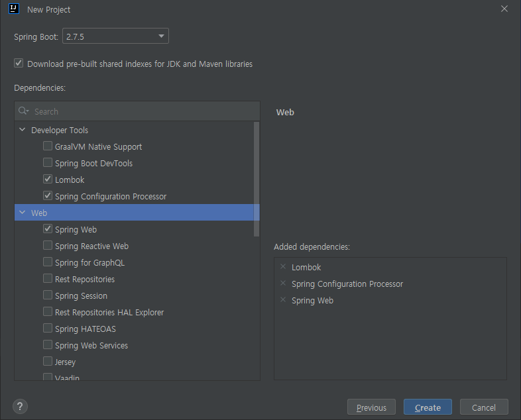
Task: Click the Cancel button
Action: [484, 407]
